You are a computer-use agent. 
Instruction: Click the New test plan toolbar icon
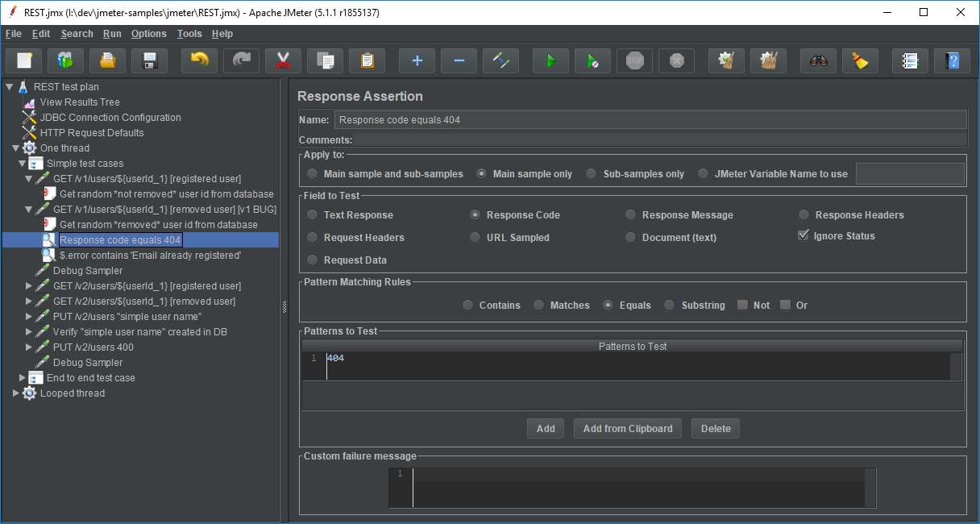coord(24,60)
